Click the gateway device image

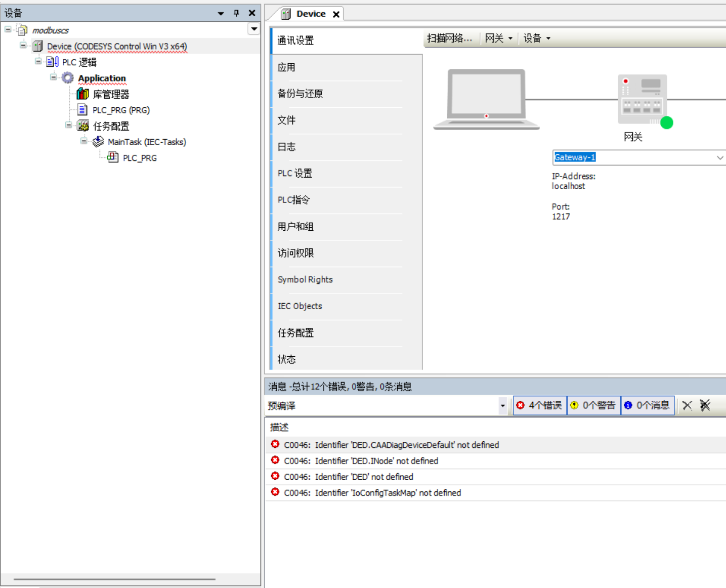click(642, 100)
